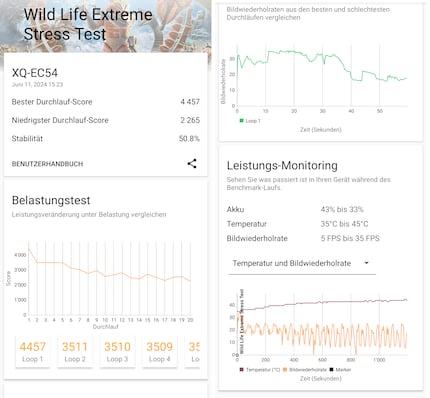
Task: Select the Loop 3 score card 3510
Action: tap(117, 352)
